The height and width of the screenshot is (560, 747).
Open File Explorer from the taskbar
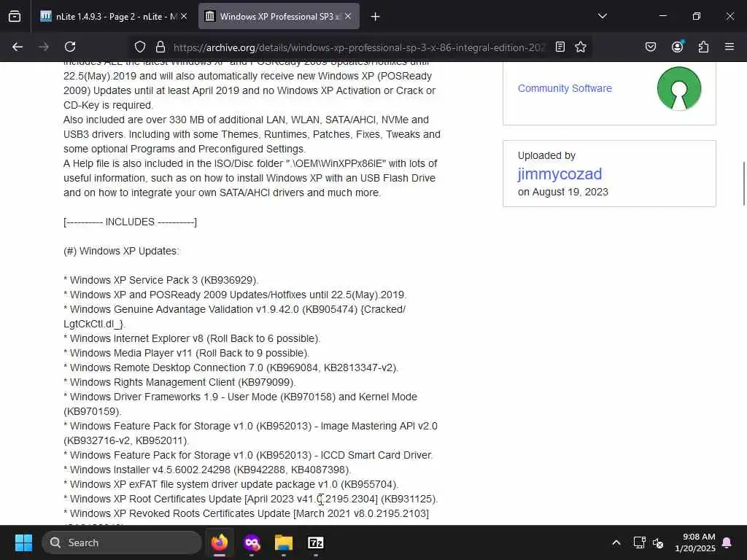pos(284,542)
